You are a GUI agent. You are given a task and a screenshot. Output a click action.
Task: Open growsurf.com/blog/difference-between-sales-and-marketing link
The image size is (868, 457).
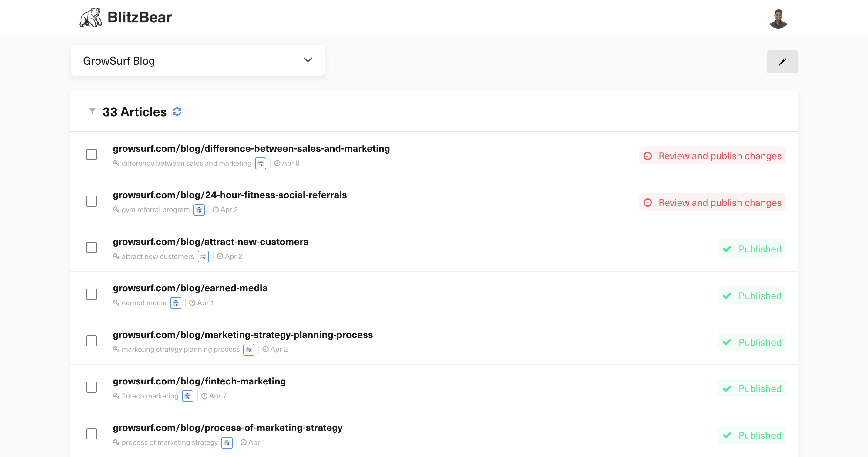coord(251,149)
